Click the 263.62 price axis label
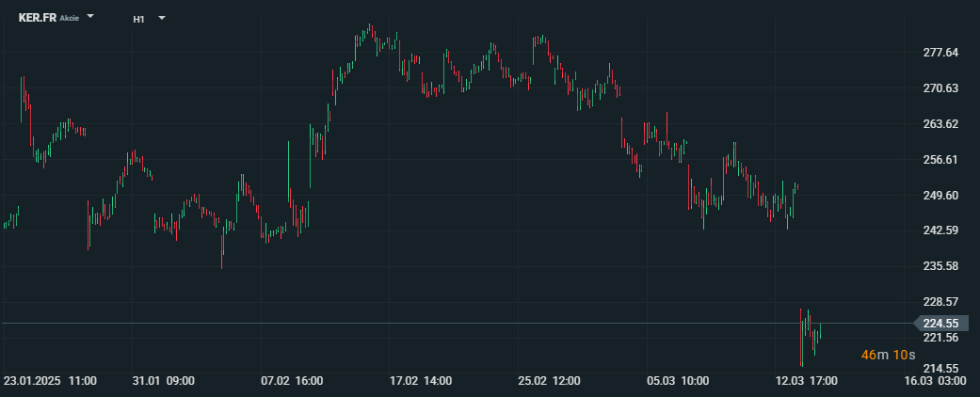The width and height of the screenshot is (980, 397). pyautogui.click(x=941, y=124)
